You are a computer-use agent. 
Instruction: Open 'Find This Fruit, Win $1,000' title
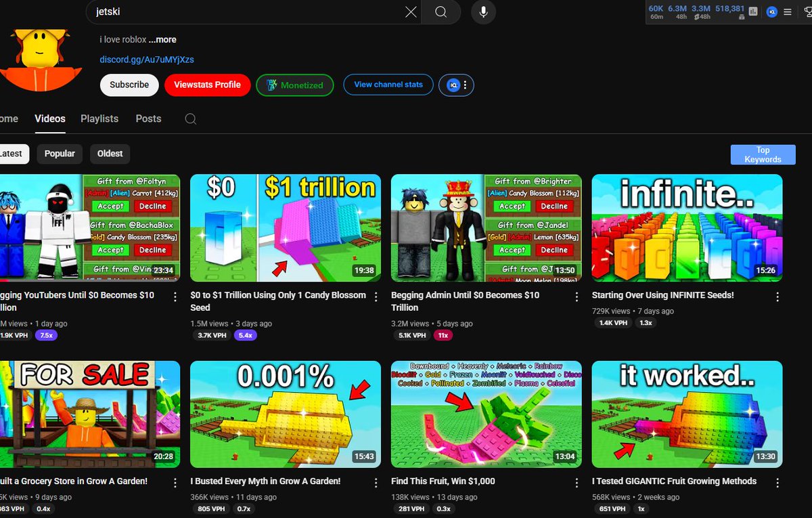click(443, 481)
